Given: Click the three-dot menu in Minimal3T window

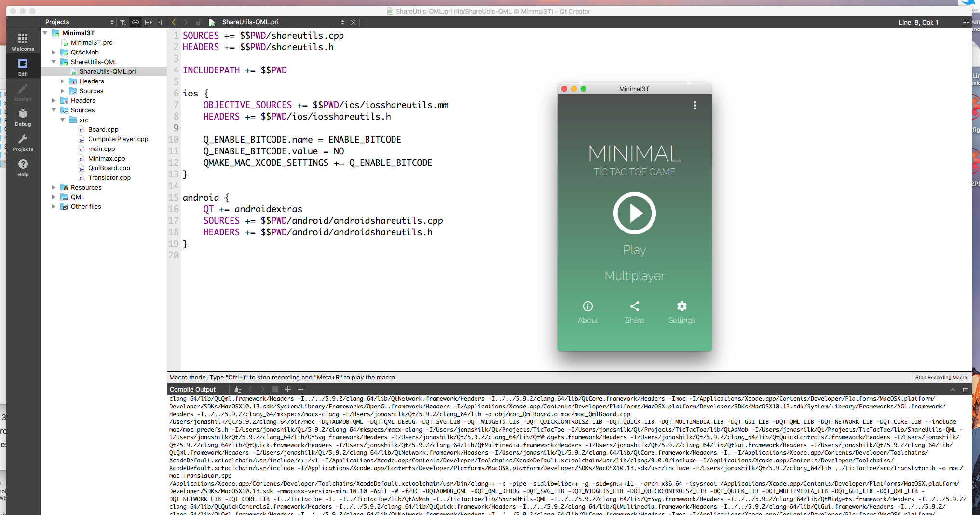Looking at the screenshot, I should point(695,105).
